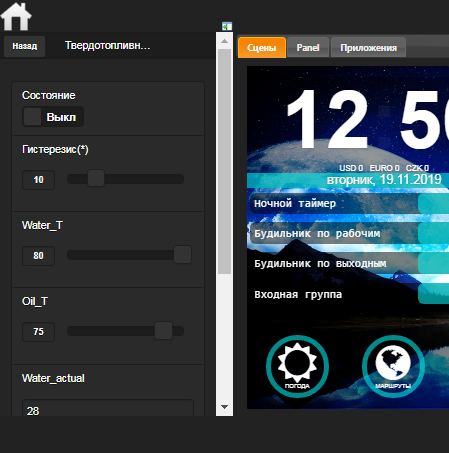
Task: Click the Гистерезис slider handle
Action: click(x=96, y=179)
